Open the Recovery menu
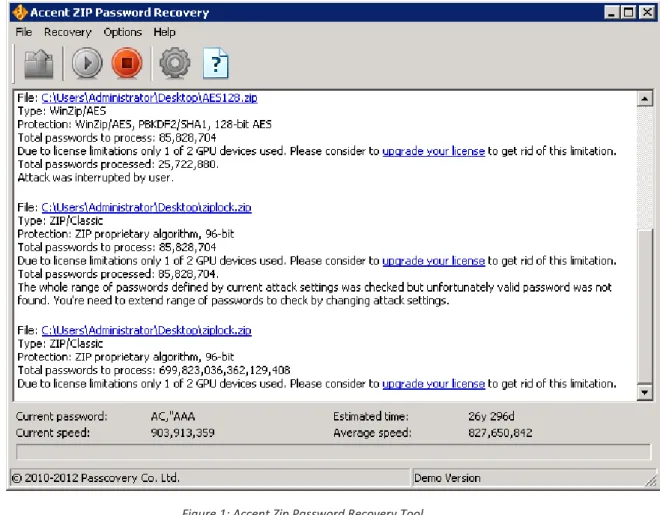This screenshot has height=515, width=660. point(68,32)
